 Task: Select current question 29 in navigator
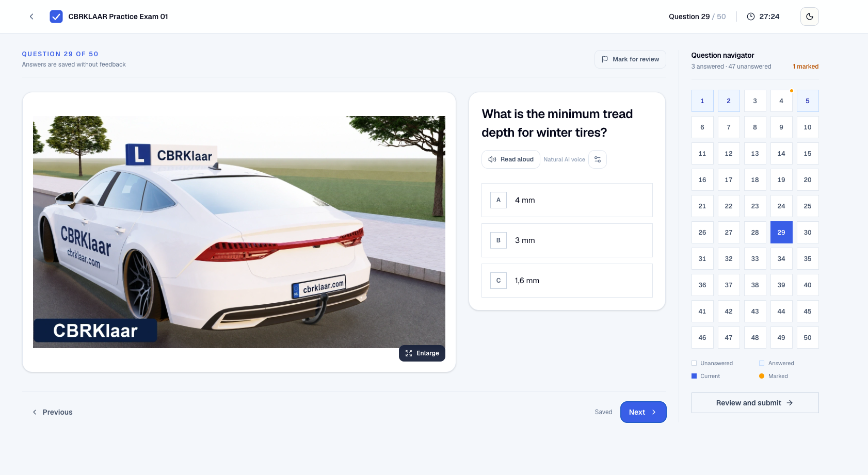coord(781,233)
